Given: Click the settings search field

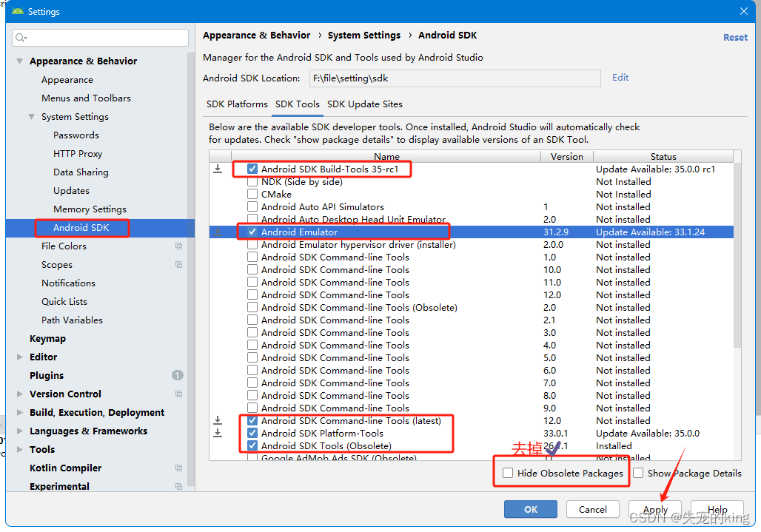Looking at the screenshot, I should coord(101,37).
